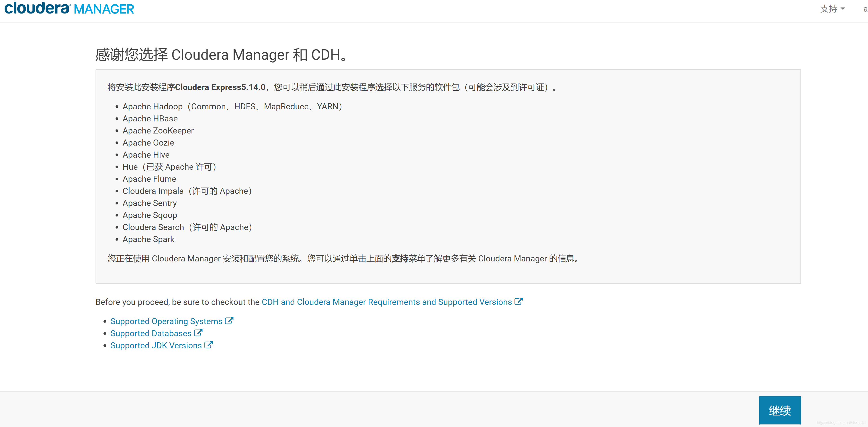Open the Supported Databases link
Screen dimensions: 868x427
point(151,333)
